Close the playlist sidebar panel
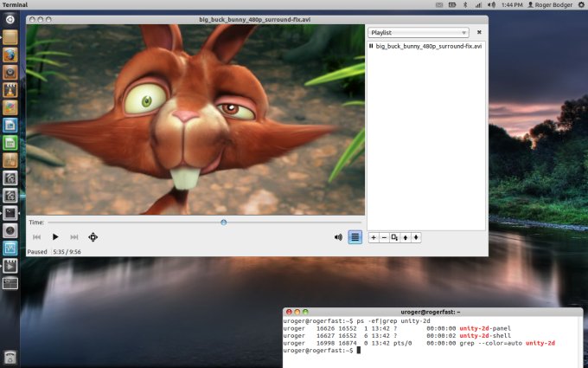 [x=479, y=32]
